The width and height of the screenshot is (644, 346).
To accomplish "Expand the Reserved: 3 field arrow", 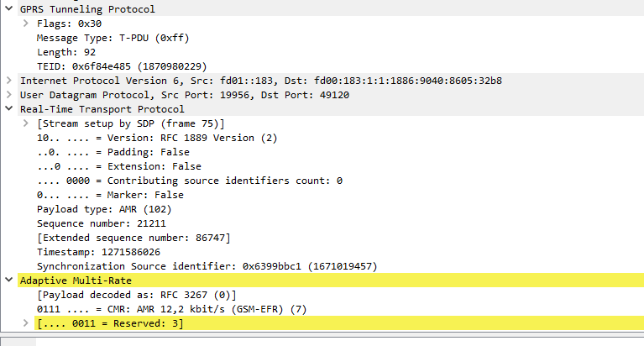I will tap(26, 323).
